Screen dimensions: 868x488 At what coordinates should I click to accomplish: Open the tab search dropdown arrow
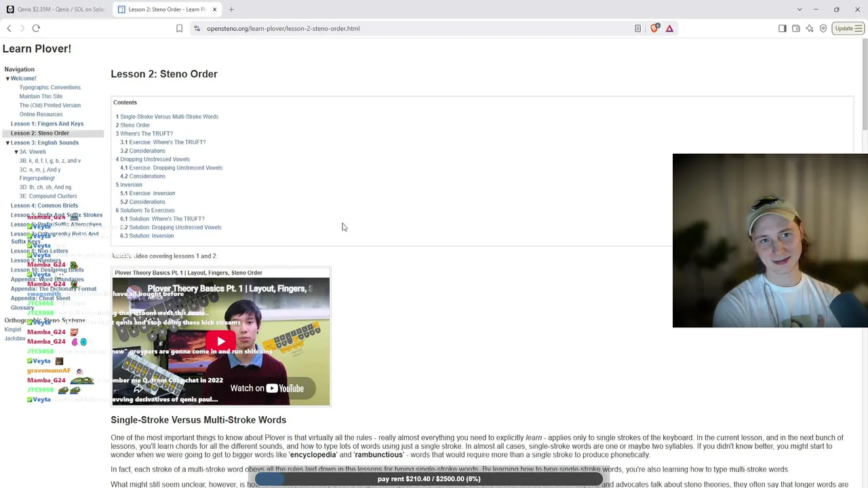[800, 9]
